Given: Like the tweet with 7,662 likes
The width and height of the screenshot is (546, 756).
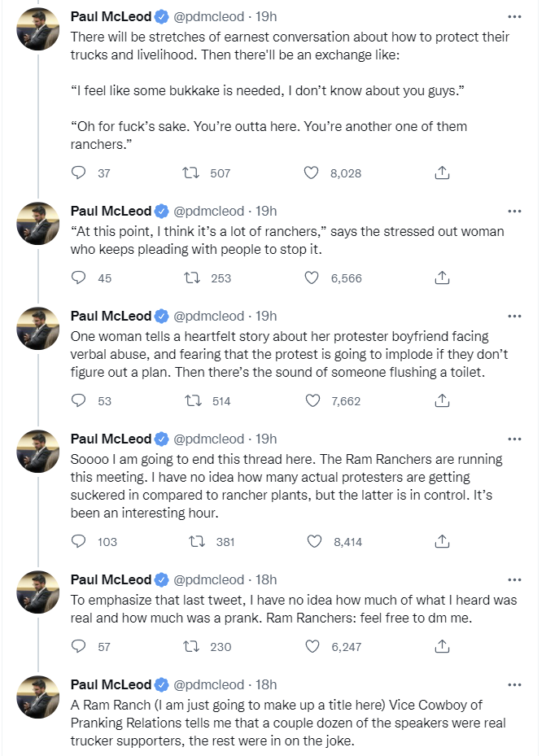Looking at the screenshot, I should click(x=311, y=400).
